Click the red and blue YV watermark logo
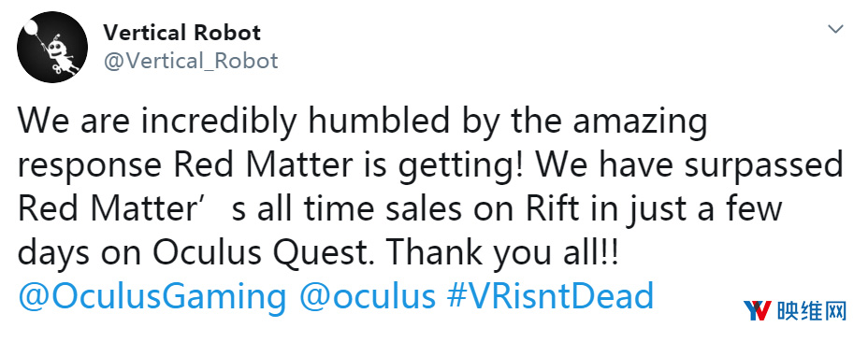Image resolution: width=868 pixels, height=342 pixels. click(x=758, y=311)
